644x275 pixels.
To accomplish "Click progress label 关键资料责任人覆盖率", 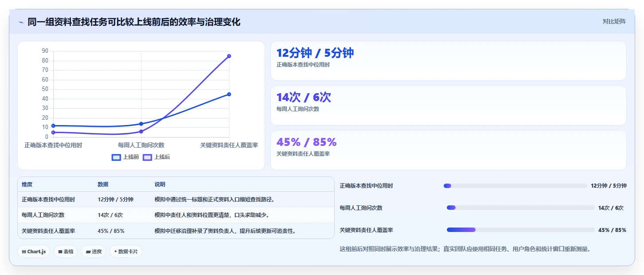I will 366,230.
